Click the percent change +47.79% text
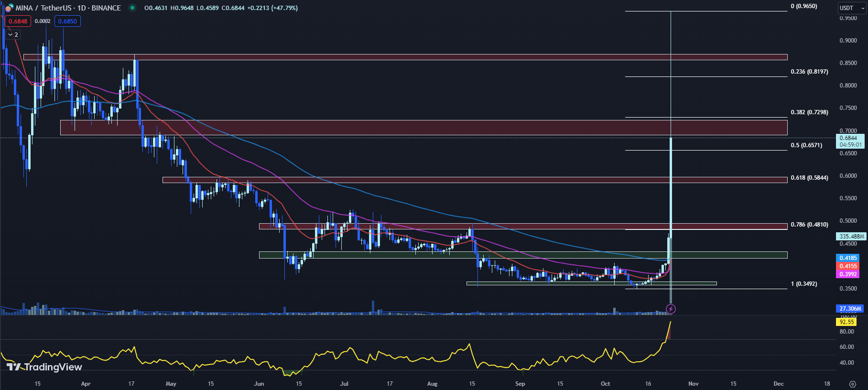This screenshot has height=390, width=868. (284, 8)
